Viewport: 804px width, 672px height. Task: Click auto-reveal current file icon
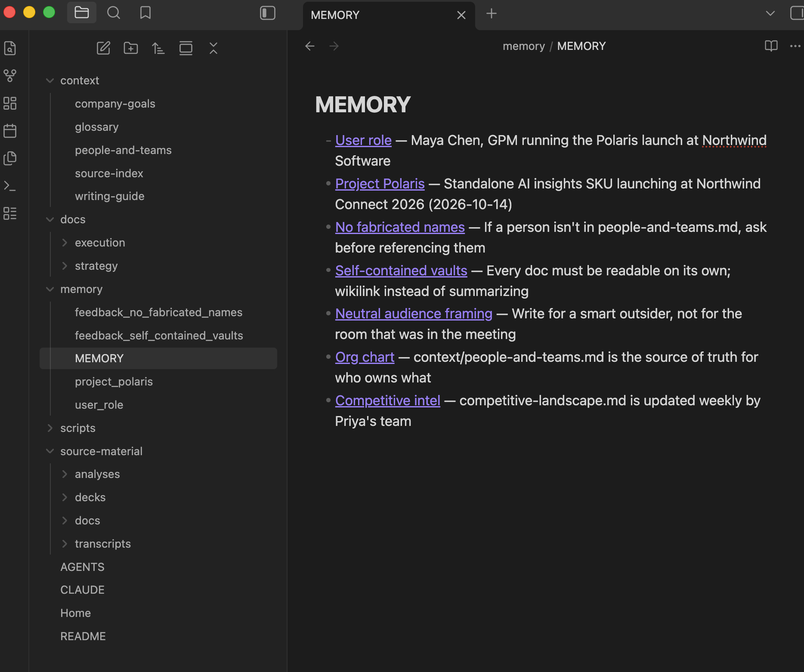click(x=186, y=48)
